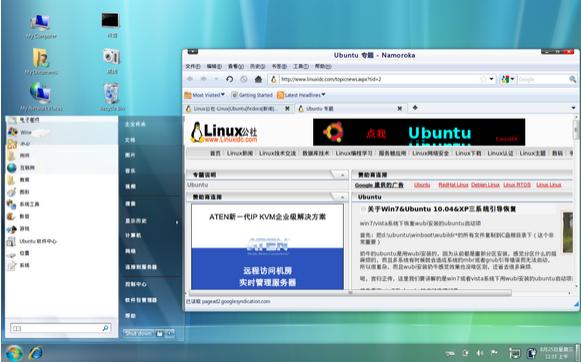The width and height of the screenshot is (581, 362).
Task: Click the browser forward arrow
Action: 204,79
